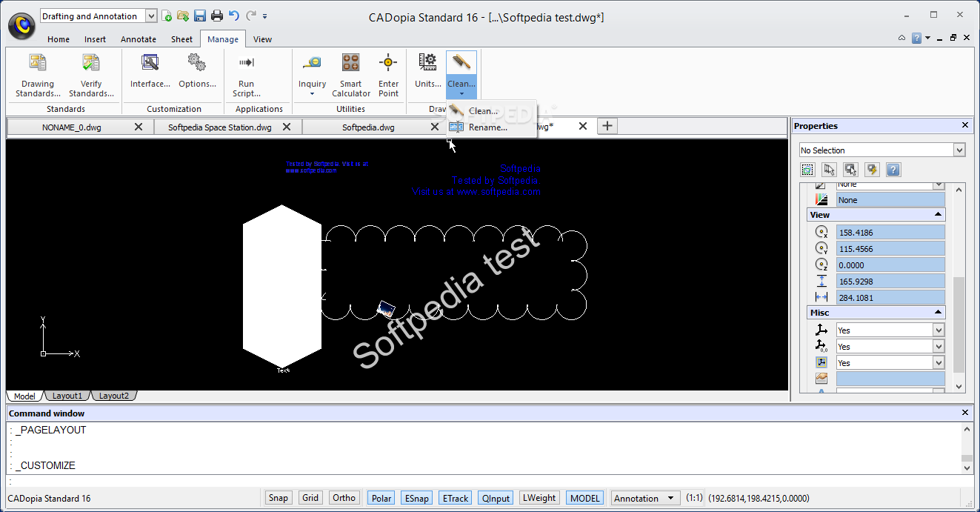Image resolution: width=980 pixels, height=512 pixels.
Task: Click the Print icon
Action: (x=217, y=16)
